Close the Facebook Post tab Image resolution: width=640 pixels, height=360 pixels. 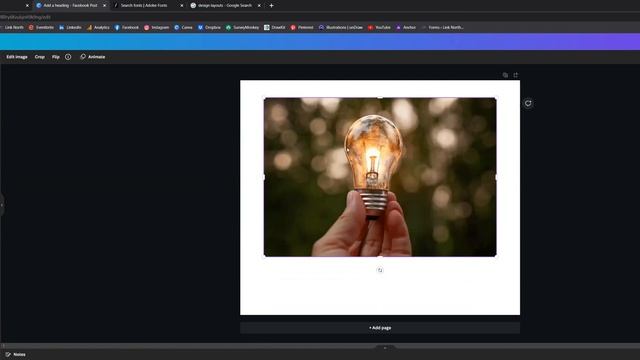(x=104, y=6)
